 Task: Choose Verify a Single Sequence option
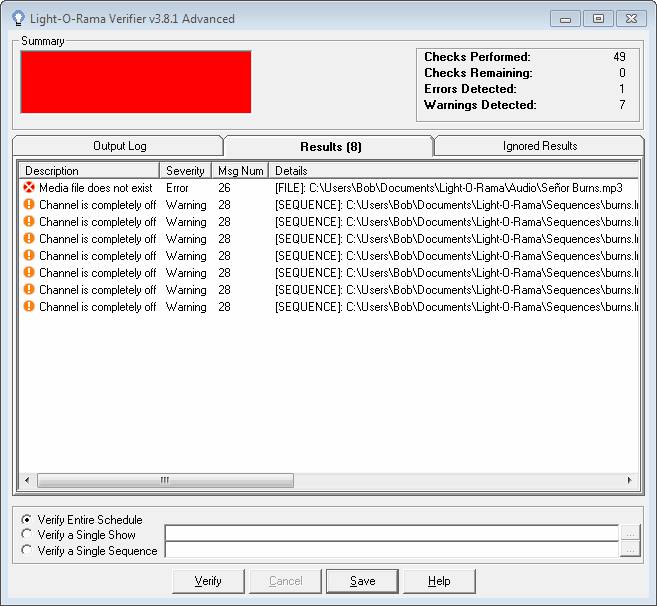(x=27, y=550)
